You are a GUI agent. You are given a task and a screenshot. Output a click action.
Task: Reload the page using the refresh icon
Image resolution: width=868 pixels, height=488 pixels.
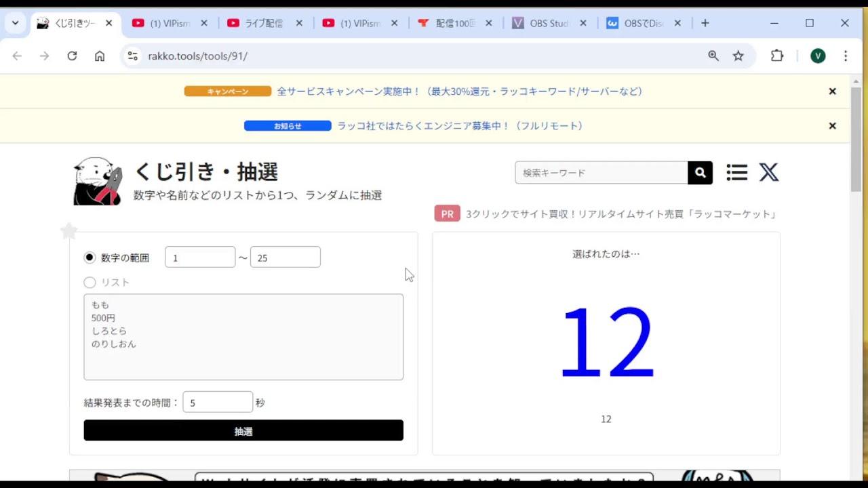(x=72, y=56)
